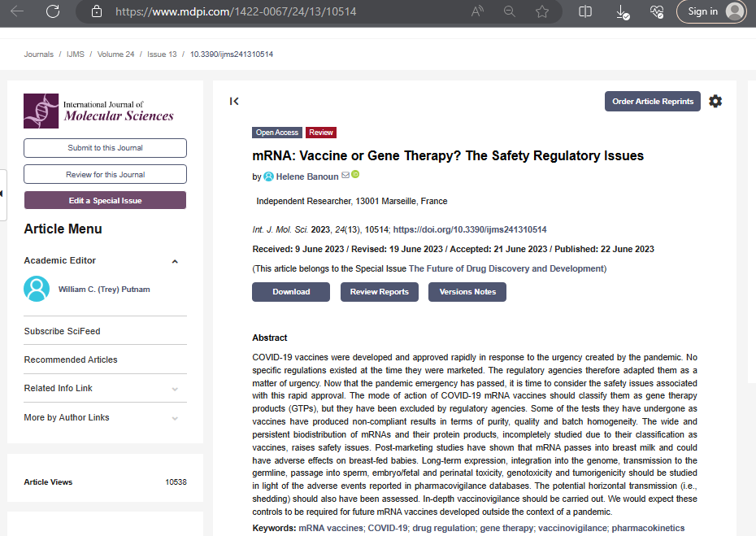Click Helene Banoun author profile icon

(x=268, y=177)
